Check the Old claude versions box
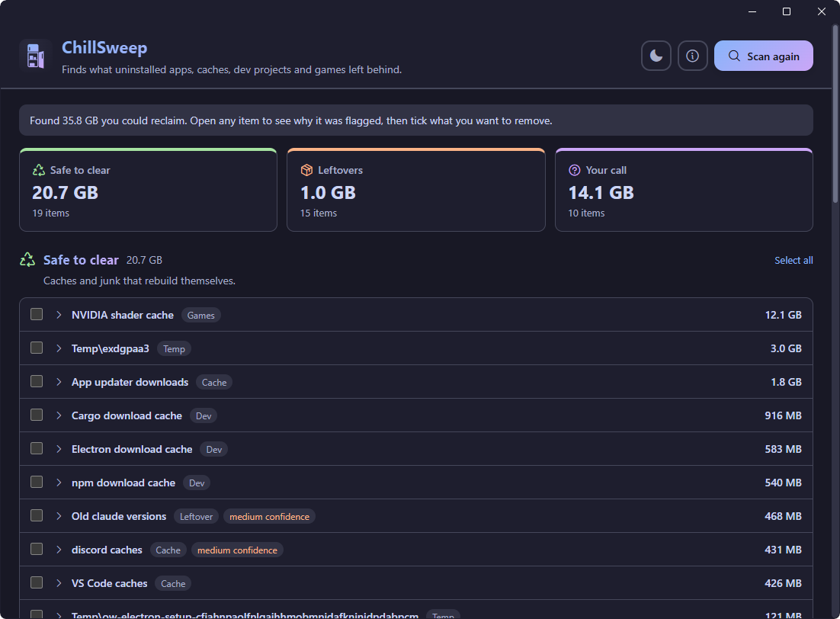 37,515
